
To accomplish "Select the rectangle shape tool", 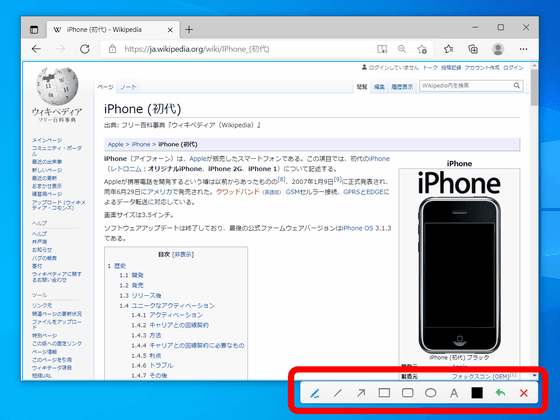I will pos(384,393).
